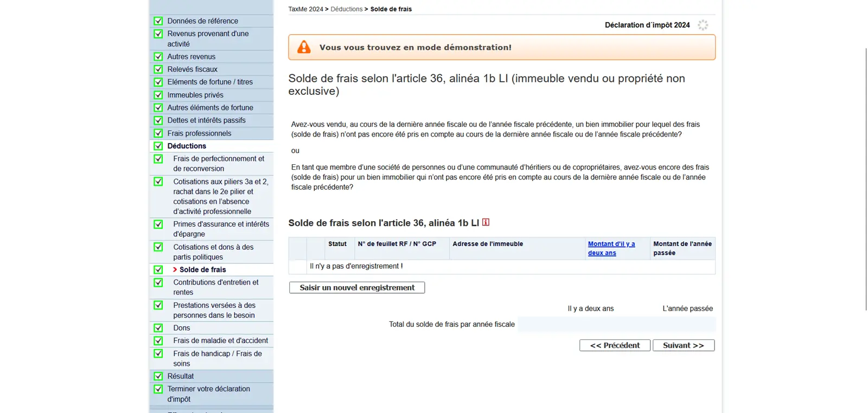Click green checkmark icon next to Dons
Viewport: 868px width, 413px height.
pos(158,328)
